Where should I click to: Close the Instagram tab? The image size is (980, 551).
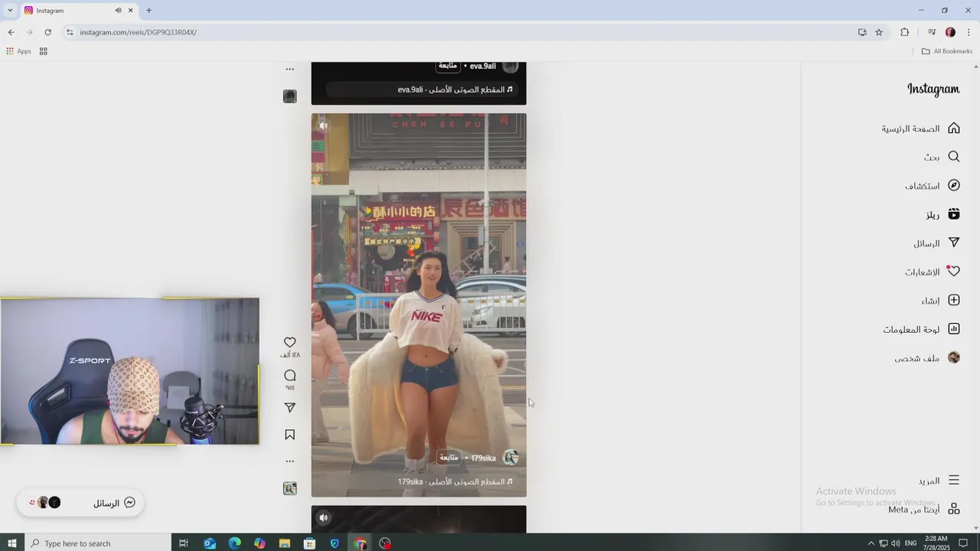coord(130,11)
